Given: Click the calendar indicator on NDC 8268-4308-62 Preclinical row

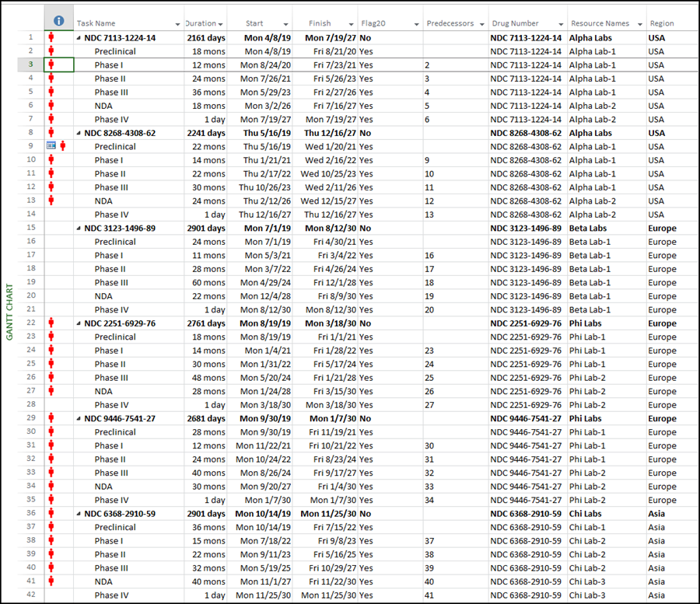Looking at the screenshot, I should pyautogui.click(x=51, y=146).
